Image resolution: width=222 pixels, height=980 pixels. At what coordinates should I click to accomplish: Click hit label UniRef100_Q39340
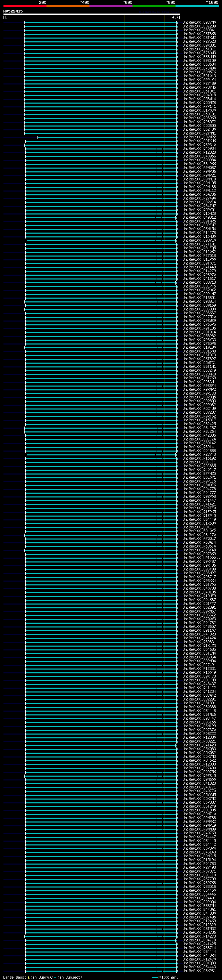[x=199, y=145]
